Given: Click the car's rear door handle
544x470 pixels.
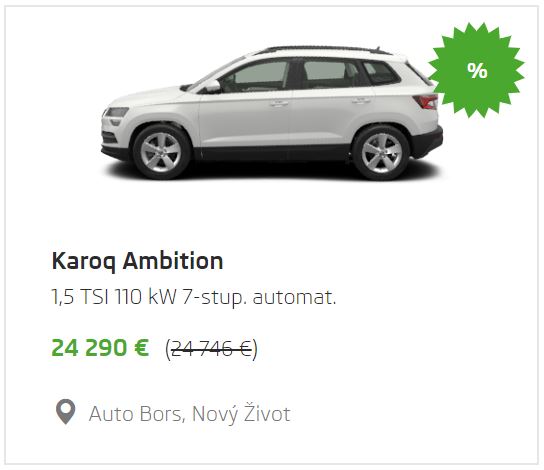Looking at the screenshot, I should [361, 101].
